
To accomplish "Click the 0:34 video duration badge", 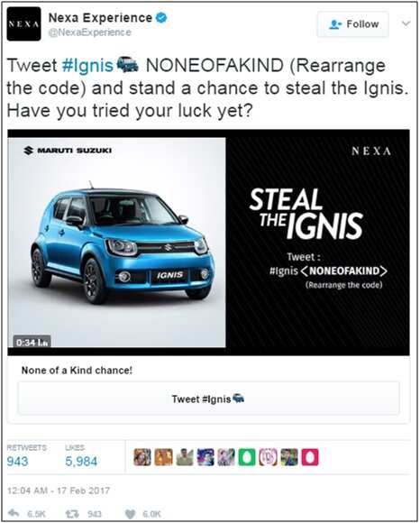I will point(32,343).
